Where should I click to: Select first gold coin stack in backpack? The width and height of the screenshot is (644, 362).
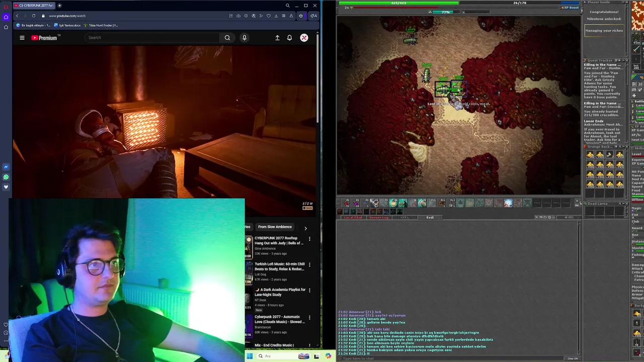pos(591,155)
